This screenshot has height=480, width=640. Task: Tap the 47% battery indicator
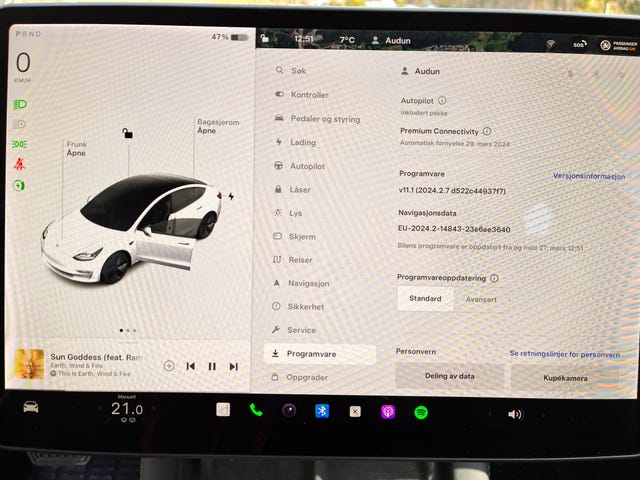(x=230, y=37)
